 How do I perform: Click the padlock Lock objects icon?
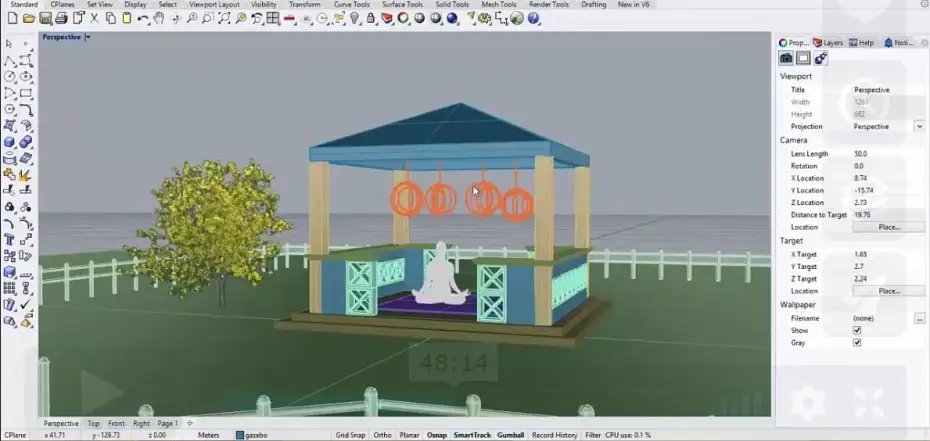click(x=371, y=18)
